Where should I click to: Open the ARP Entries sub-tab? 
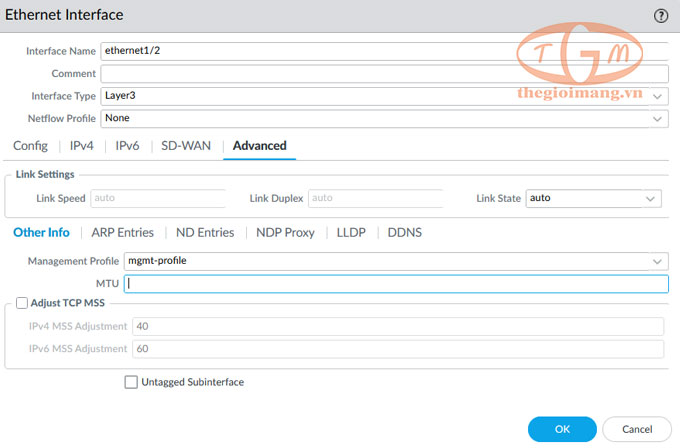[x=122, y=232]
